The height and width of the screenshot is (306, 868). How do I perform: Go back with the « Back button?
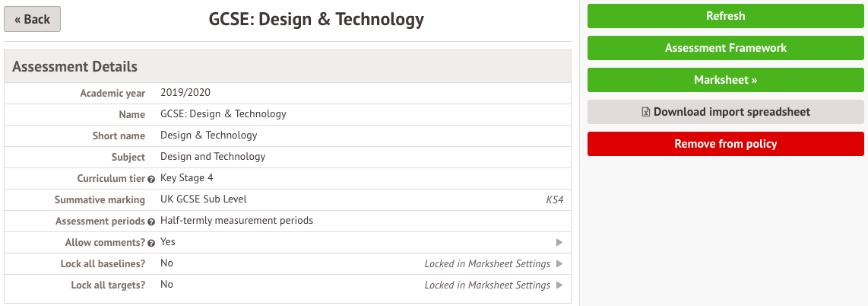pyautogui.click(x=32, y=19)
